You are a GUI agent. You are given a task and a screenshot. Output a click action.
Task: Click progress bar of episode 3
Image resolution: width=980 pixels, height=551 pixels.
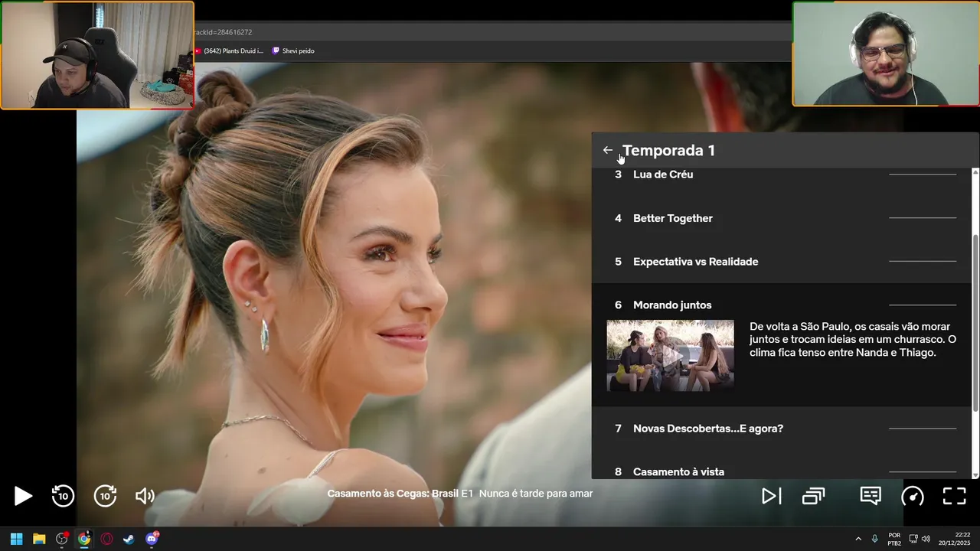(923, 174)
